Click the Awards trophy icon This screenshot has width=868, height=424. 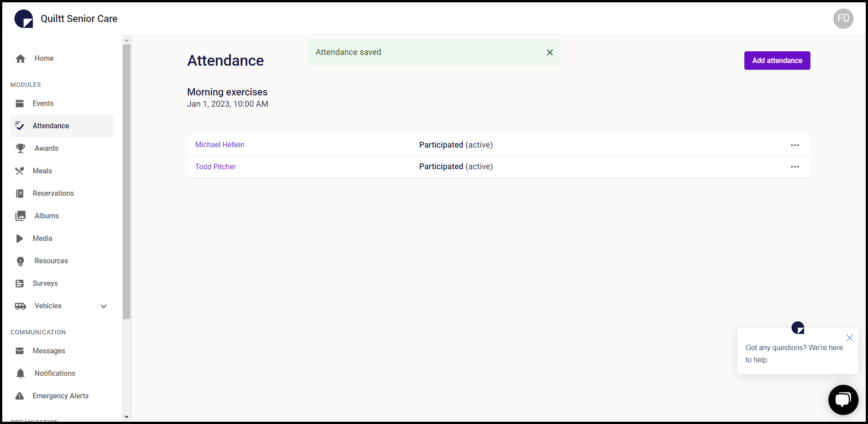point(20,148)
